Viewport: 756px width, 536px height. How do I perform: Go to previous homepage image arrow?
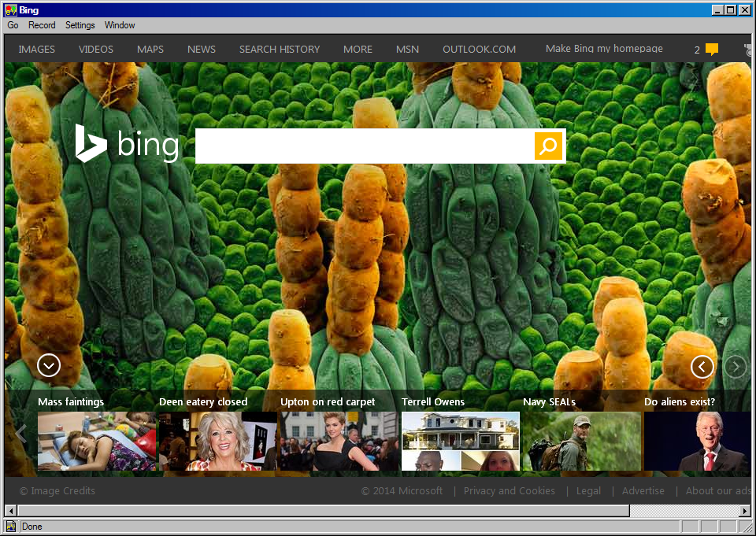click(x=702, y=367)
